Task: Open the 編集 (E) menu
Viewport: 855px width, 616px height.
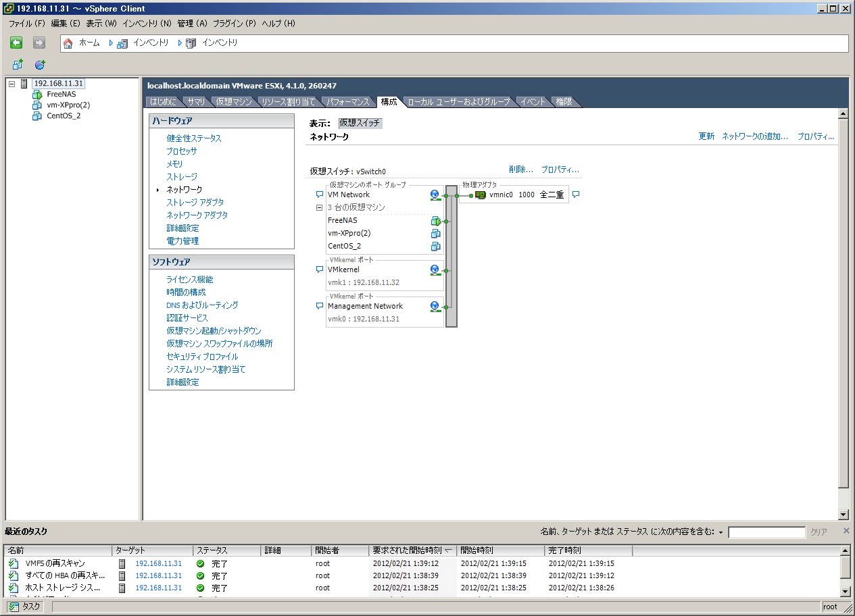Action: [x=66, y=23]
